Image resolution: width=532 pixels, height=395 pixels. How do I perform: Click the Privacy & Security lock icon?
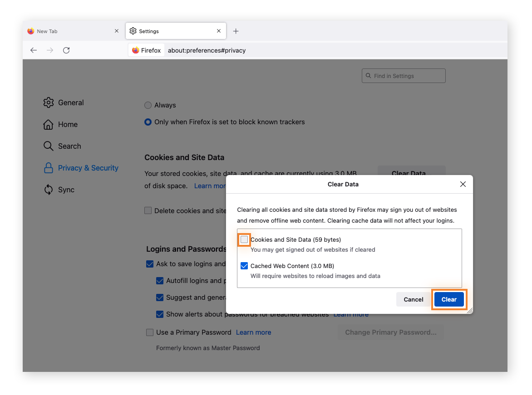48,168
